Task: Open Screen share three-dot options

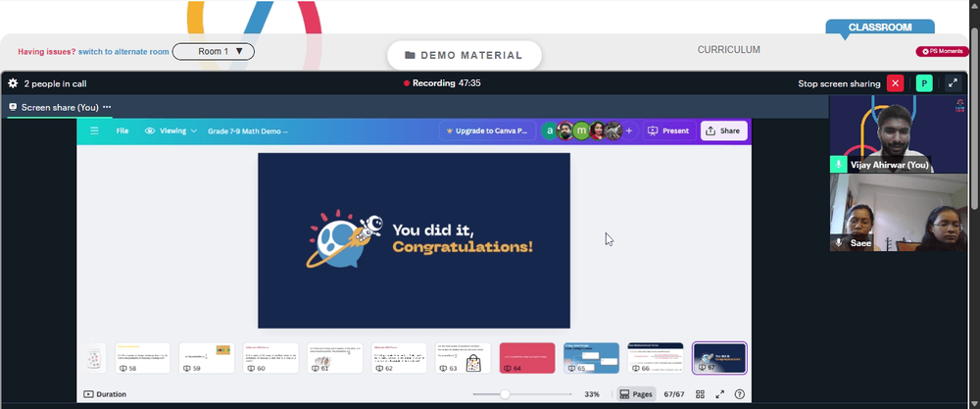Action: point(107,107)
